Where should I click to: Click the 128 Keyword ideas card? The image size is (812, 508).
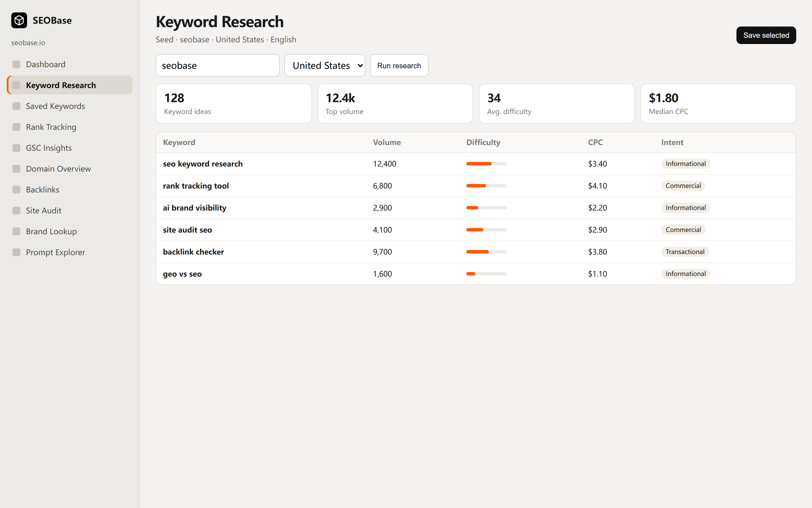click(233, 104)
